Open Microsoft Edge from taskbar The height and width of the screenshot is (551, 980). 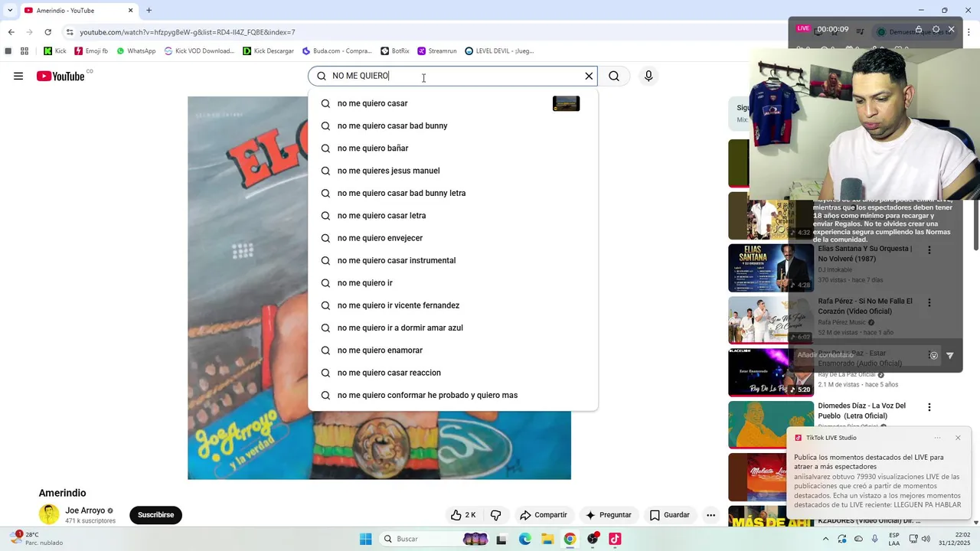tap(524, 539)
